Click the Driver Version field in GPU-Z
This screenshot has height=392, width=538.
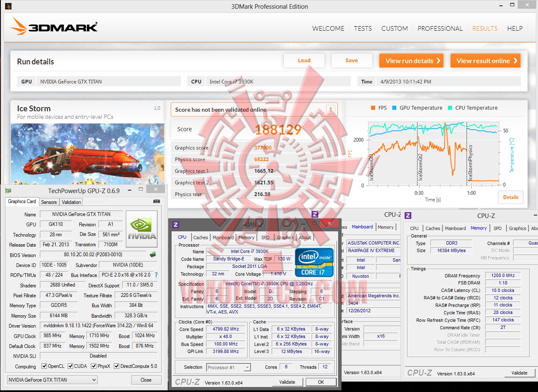click(x=98, y=326)
